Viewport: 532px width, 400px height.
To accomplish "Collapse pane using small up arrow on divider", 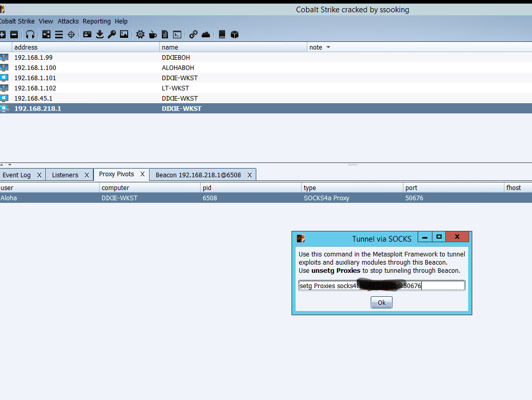I will (2, 164).
